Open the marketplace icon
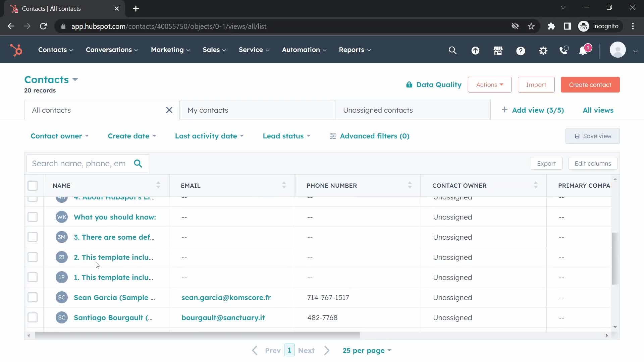The image size is (644, 362). pos(498,51)
